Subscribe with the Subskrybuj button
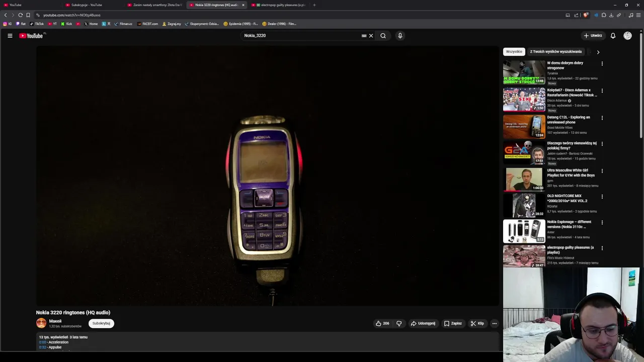Screen dimensions: 644x362 [x=101, y=323]
